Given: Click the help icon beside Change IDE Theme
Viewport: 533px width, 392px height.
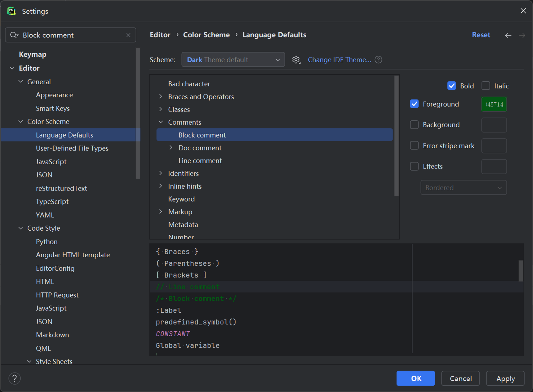Looking at the screenshot, I should coord(378,60).
